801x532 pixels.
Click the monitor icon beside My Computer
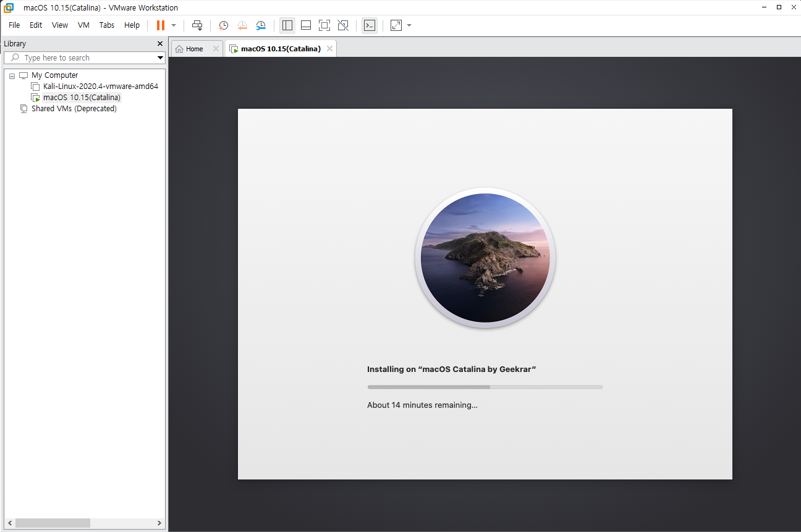(x=23, y=75)
